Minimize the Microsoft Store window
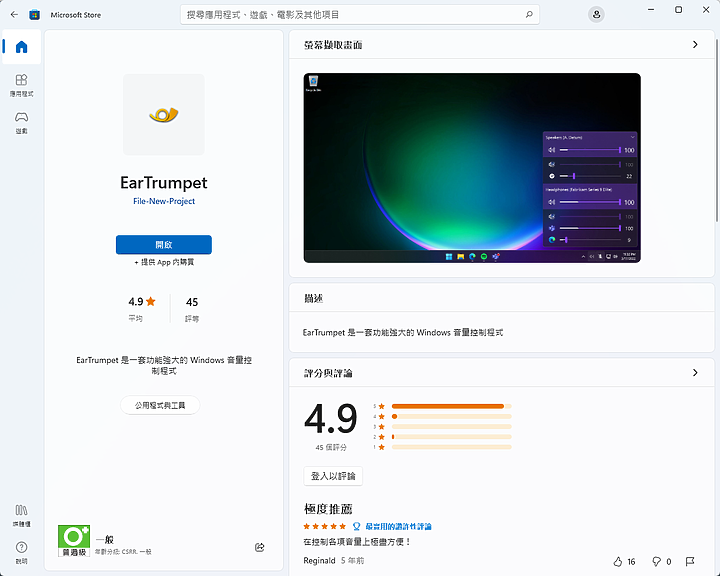This screenshot has height=576, width=720. point(651,10)
